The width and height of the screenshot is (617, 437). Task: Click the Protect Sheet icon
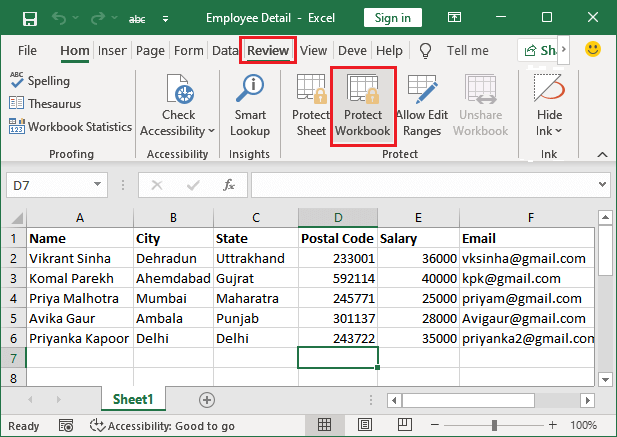coord(312,89)
